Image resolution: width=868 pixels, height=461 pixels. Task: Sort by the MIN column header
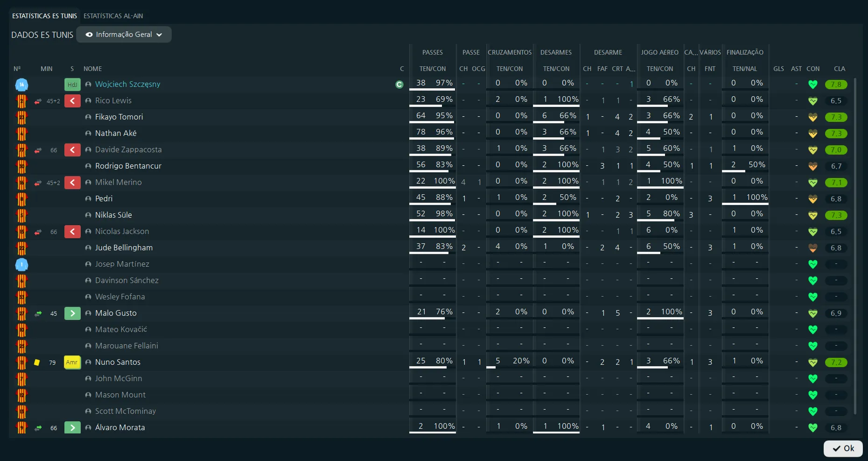46,69
